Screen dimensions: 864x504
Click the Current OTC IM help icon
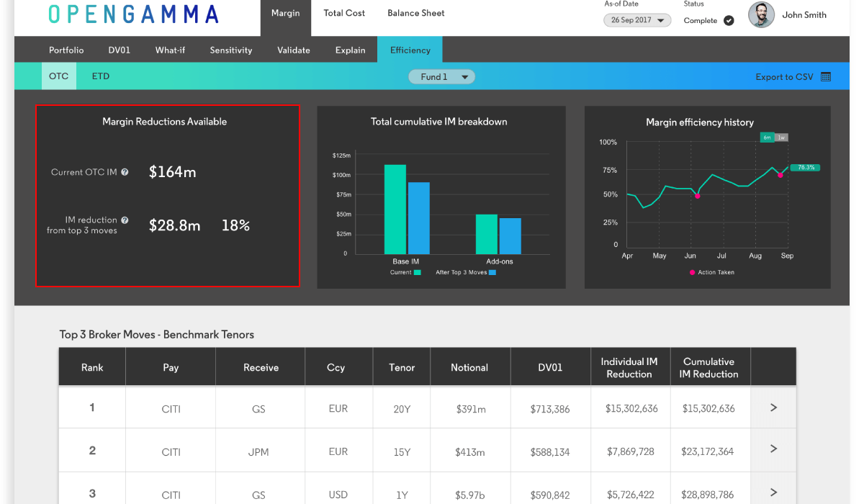(125, 172)
